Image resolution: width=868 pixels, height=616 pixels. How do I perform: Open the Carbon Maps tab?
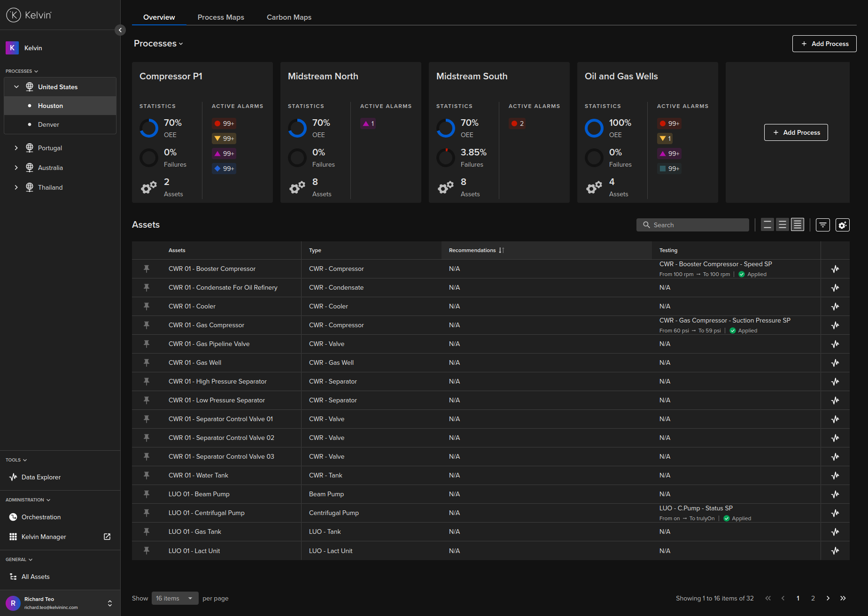tap(289, 17)
